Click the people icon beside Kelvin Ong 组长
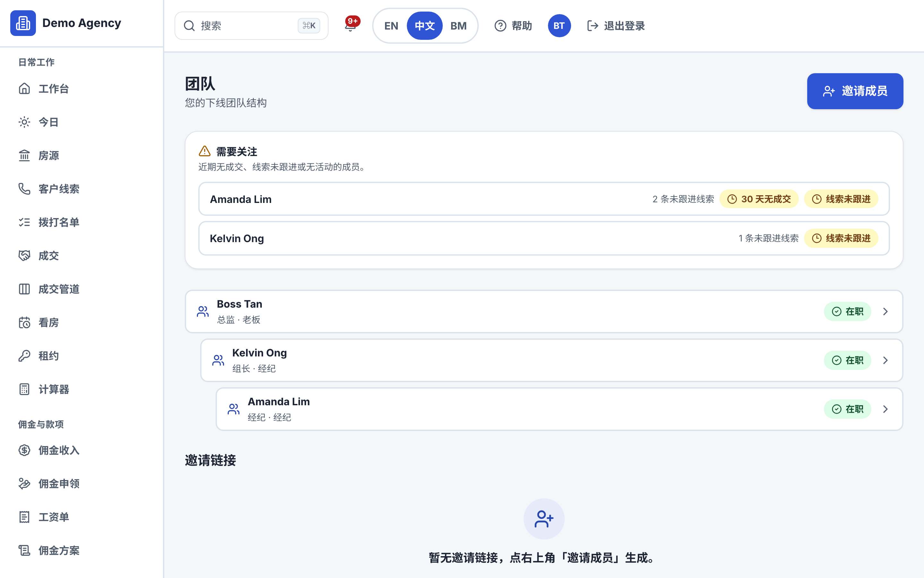924x578 pixels. pyautogui.click(x=218, y=360)
